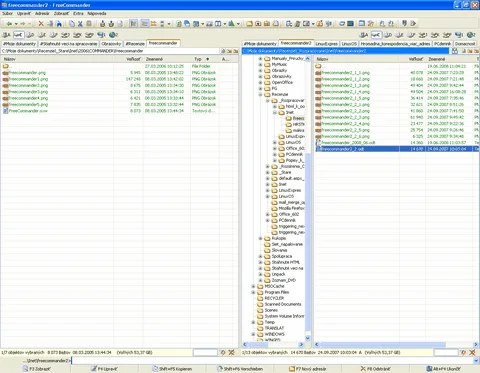
Task: Click the filter icon in right status bar
Action: click(463, 352)
